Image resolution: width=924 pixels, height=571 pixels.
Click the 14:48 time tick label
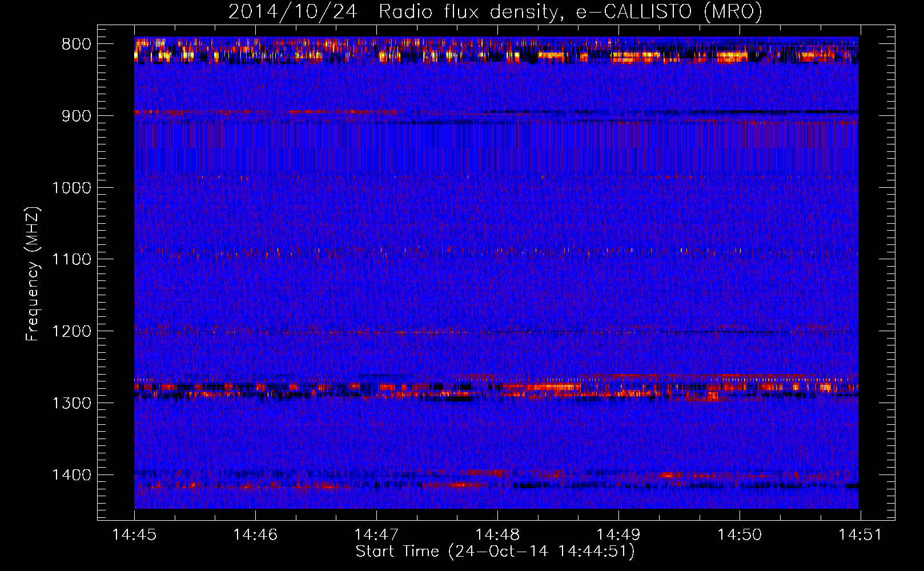pos(497,534)
